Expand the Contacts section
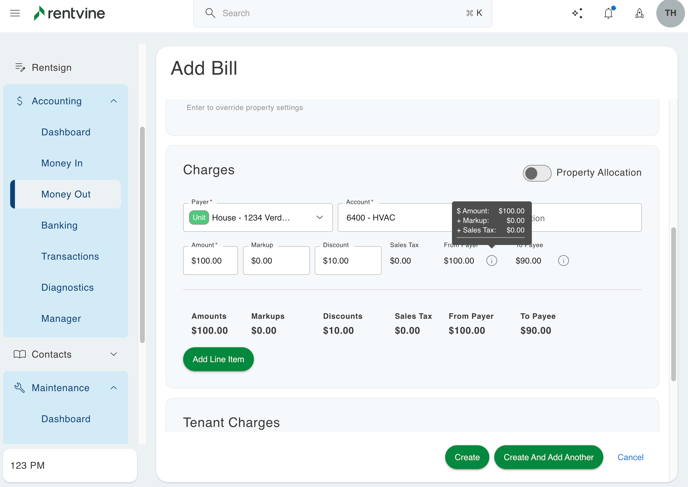This screenshot has width=688, height=487. click(113, 354)
